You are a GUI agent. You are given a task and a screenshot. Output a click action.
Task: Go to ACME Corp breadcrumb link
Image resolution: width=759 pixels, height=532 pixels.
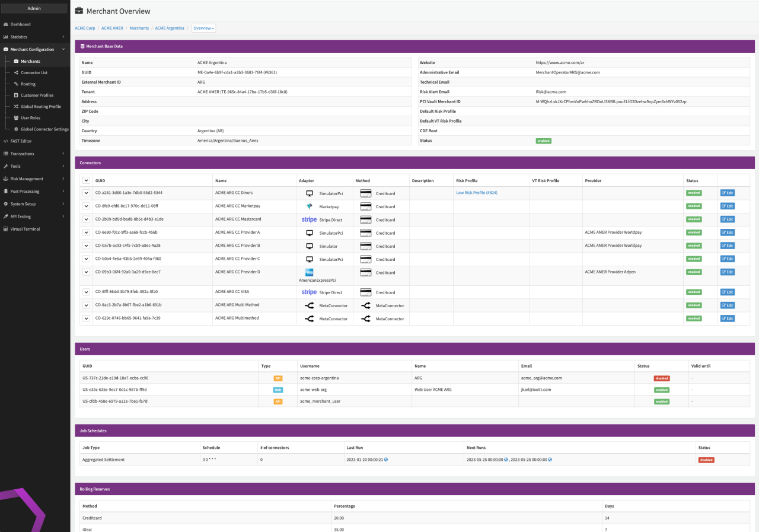point(85,28)
